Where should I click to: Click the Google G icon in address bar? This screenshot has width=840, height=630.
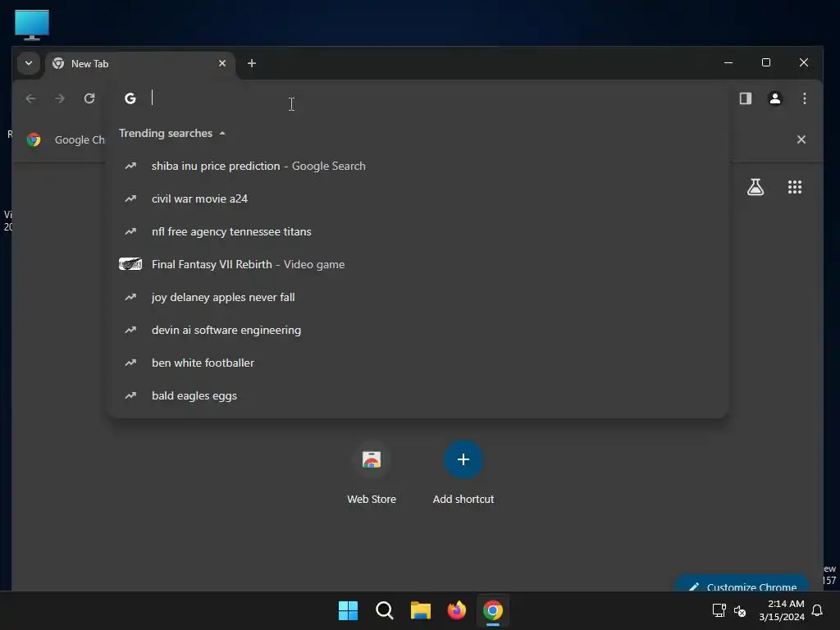(130, 98)
